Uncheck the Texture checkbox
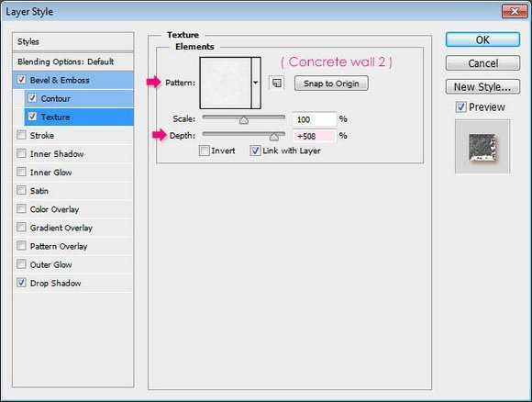This screenshot has width=532, height=402. coord(32,117)
